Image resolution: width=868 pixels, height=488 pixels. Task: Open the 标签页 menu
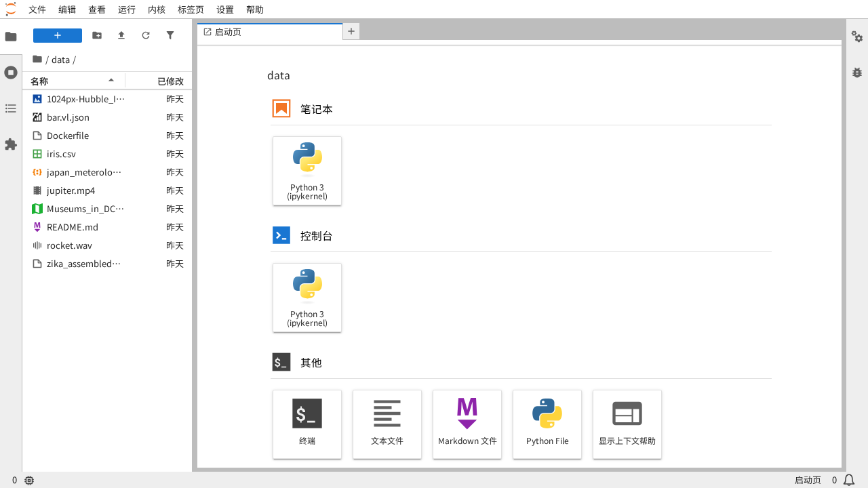coord(191,9)
